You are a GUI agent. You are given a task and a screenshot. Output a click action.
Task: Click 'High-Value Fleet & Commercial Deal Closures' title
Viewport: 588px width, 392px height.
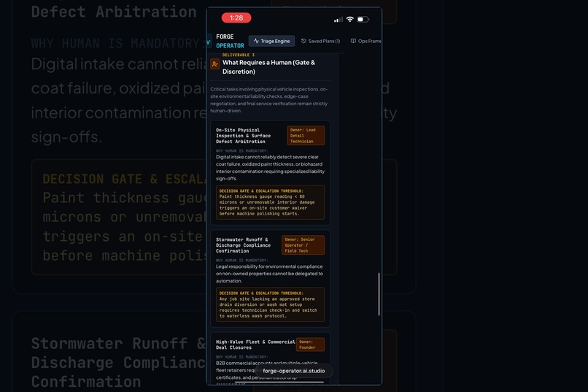[x=255, y=345]
